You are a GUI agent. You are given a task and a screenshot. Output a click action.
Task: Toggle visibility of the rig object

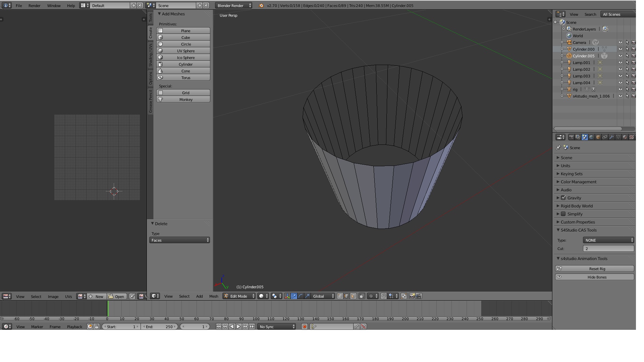(620, 89)
